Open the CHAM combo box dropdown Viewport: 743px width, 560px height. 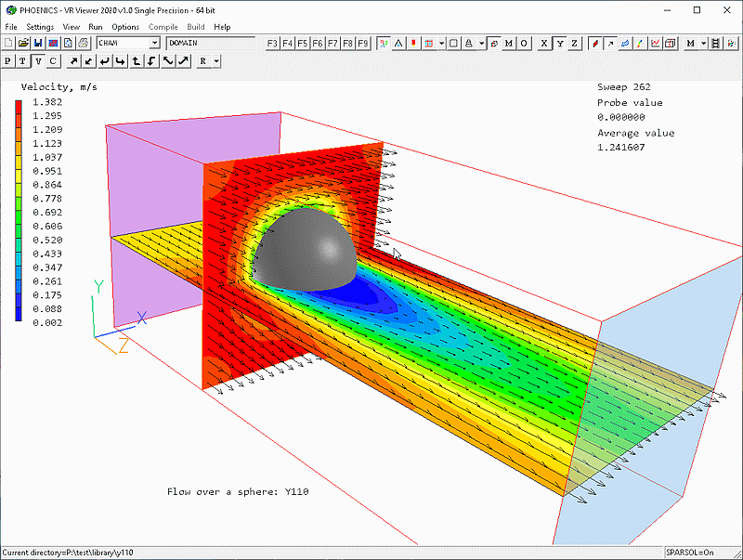154,43
